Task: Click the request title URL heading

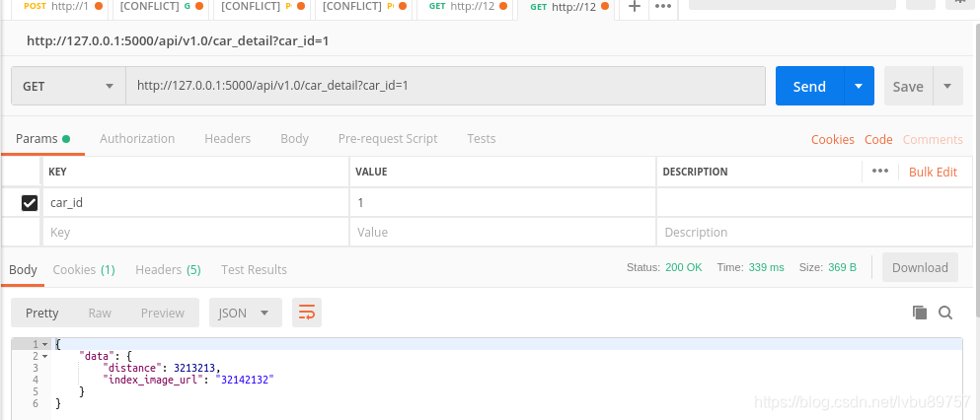Action: [x=178, y=41]
